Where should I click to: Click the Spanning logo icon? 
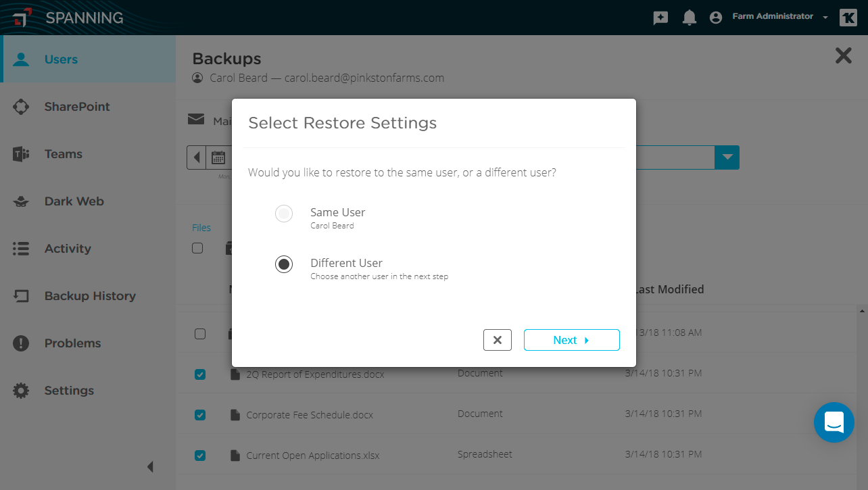[x=22, y=18]
